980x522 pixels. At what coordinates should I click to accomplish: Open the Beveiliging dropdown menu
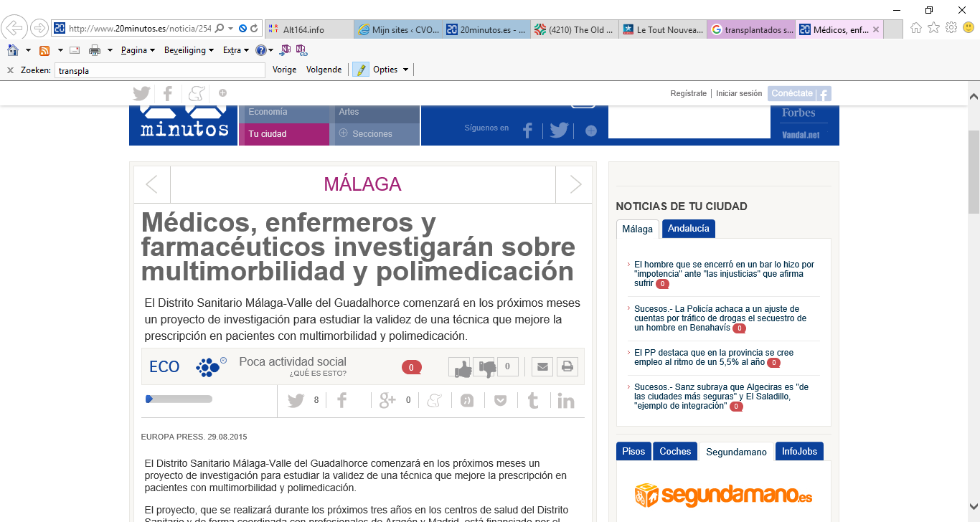(x=189, y=50)
